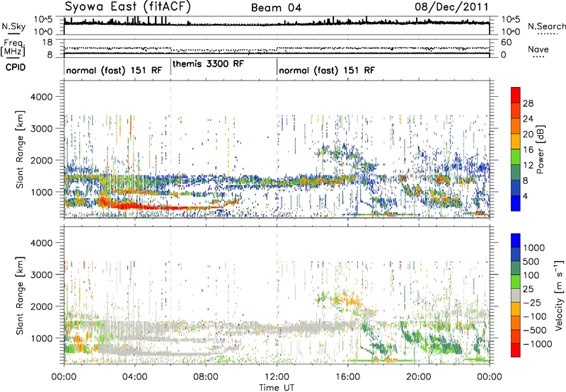Click first "normal (fast) 151 RF" label starting at 00:00

pyautogui.click(x=114, y=70)
